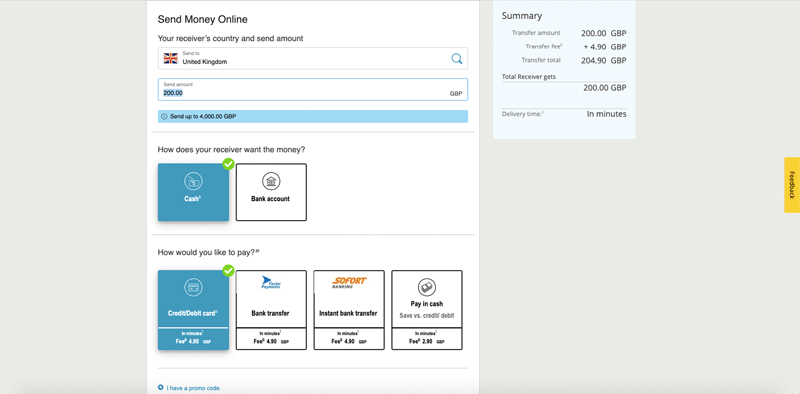Click the credit card icon
Screen dimensions: 800x394
[x=193, y=288]
